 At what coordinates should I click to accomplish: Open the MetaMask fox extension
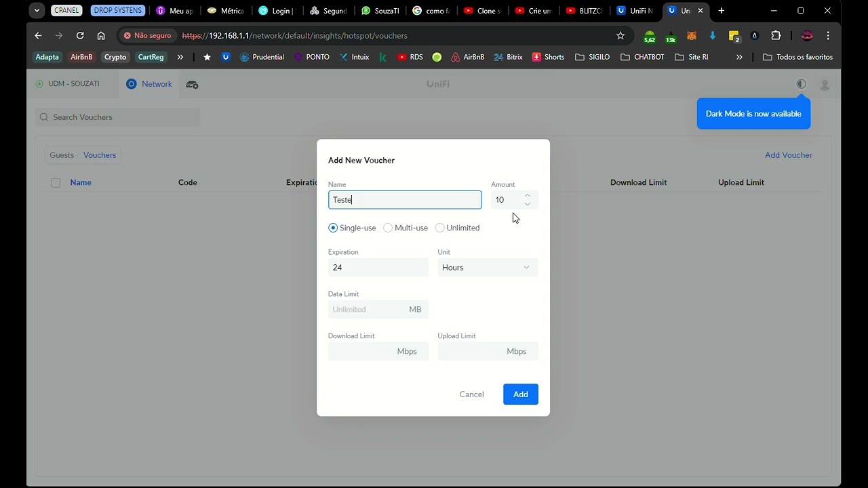tap(692, 36)
